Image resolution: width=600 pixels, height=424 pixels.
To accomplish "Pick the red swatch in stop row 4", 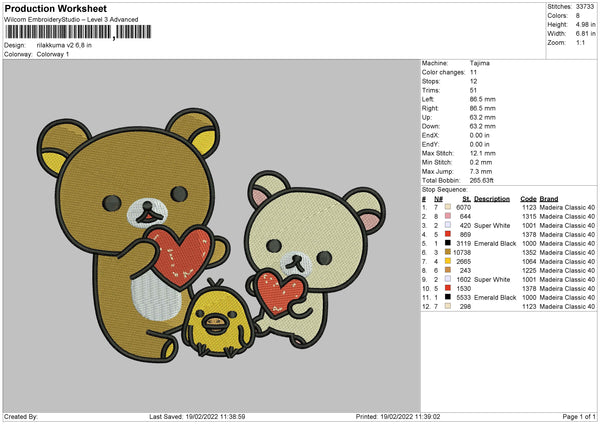I will [x=448, y=234].
